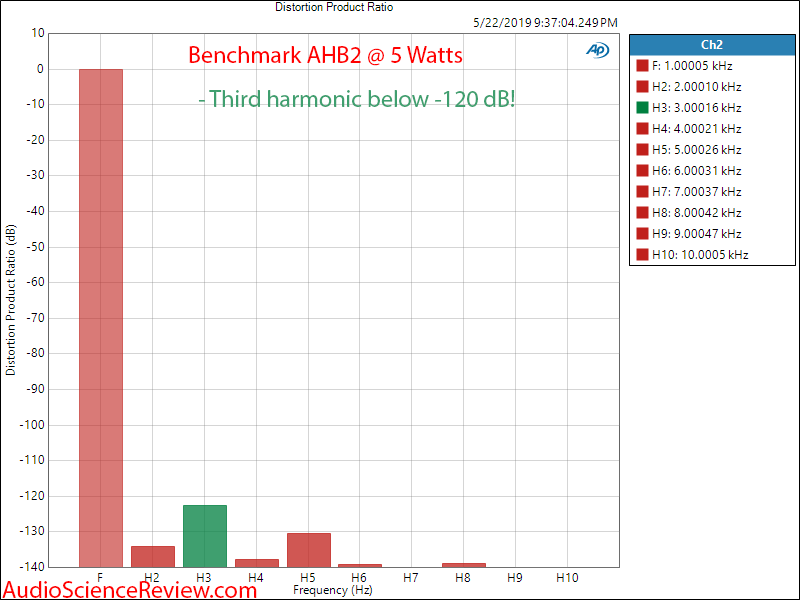
Task: Click the H7 x-axis label
Action: (x=411, y=578)
